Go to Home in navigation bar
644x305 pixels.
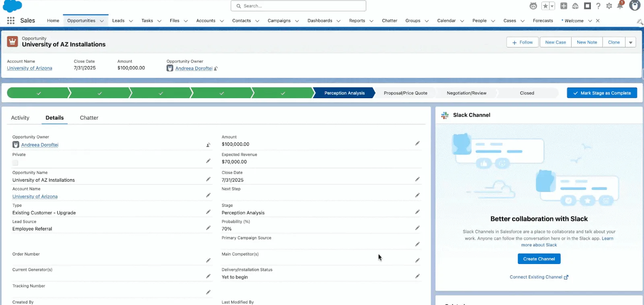tap(53, 21)
